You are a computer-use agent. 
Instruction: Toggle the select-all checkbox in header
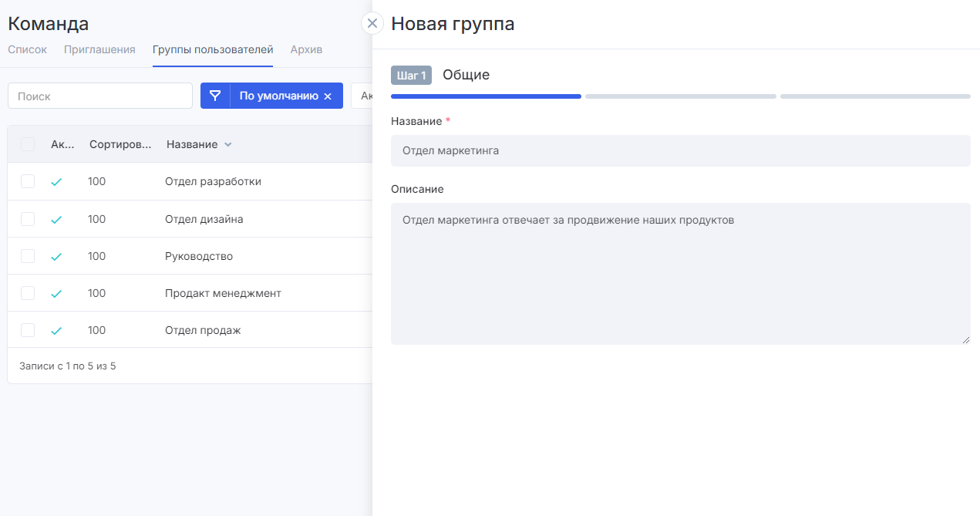coord(28,144)
